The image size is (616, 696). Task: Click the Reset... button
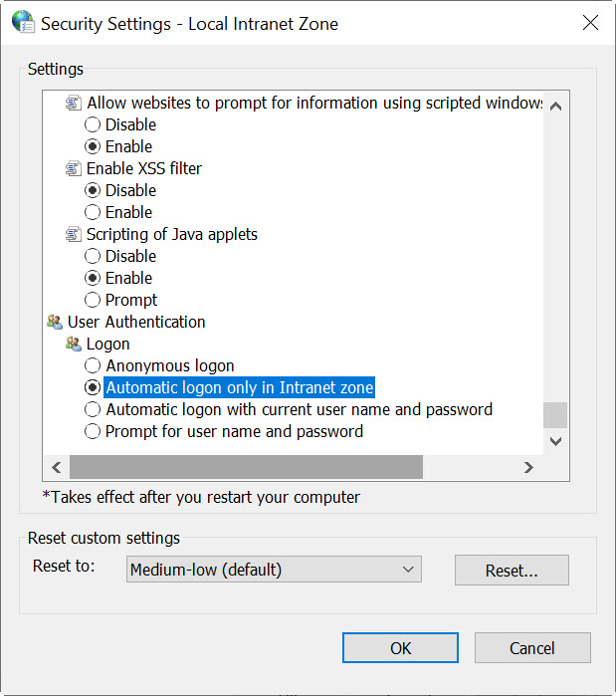[512, 571]
